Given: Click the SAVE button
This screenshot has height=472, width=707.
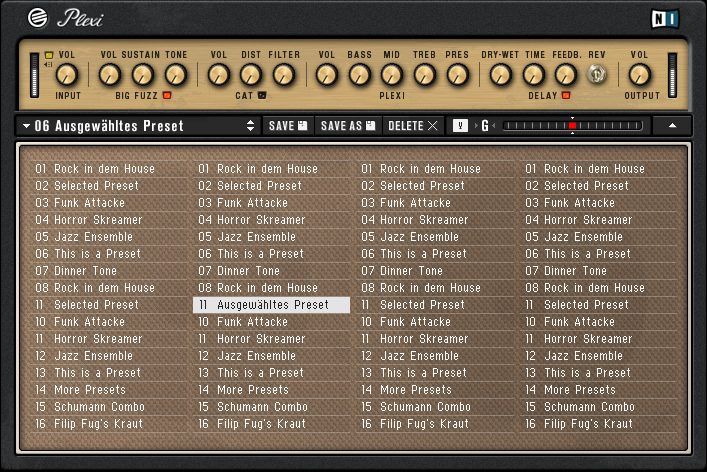Looking at the screenshot, I should (x=288, y=126).
